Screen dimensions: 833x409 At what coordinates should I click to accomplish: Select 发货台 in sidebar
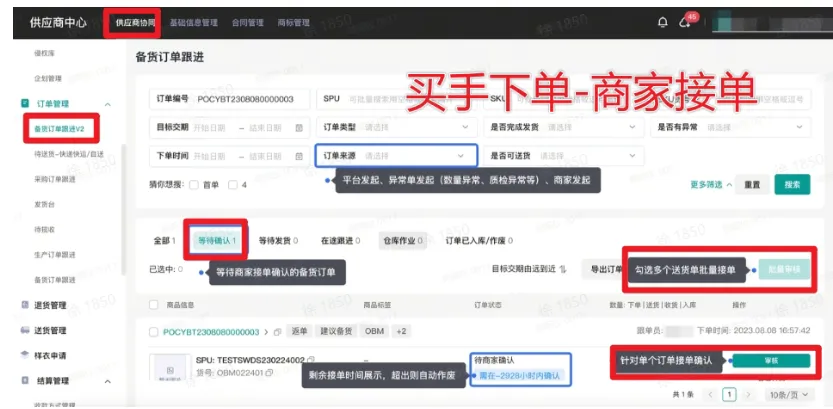(x=44, y=204)
